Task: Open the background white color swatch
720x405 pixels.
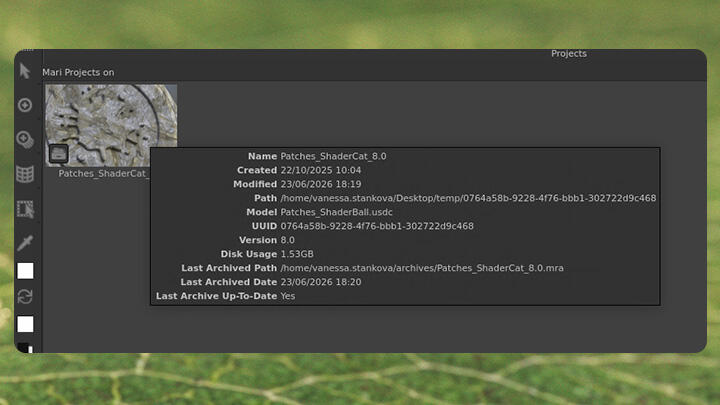Action: coord(25,324)
